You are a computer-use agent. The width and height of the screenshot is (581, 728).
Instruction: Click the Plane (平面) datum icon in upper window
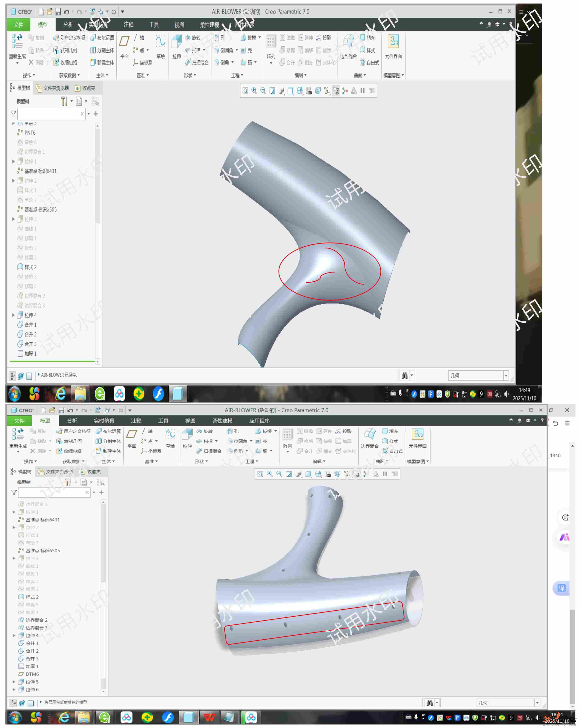124,41
